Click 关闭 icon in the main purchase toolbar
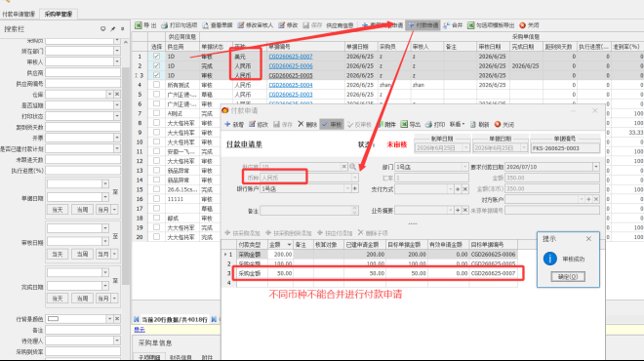This screenshot has height=361, width=644. (522, 25)
